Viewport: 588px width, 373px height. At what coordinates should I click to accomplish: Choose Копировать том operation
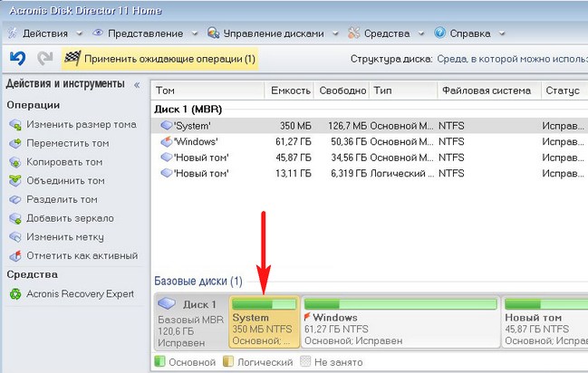64,162
